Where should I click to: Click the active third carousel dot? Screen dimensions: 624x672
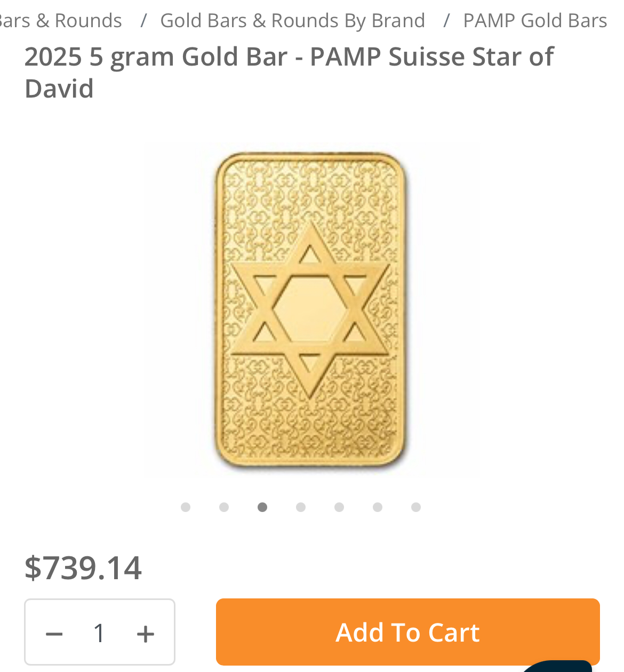(x=262, y=507)
